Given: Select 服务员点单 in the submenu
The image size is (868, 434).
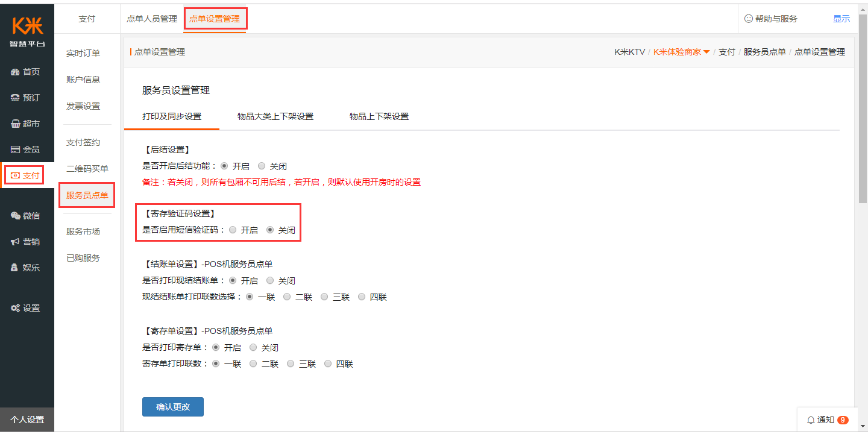Looking at the screenshot, I should point(87,195).
